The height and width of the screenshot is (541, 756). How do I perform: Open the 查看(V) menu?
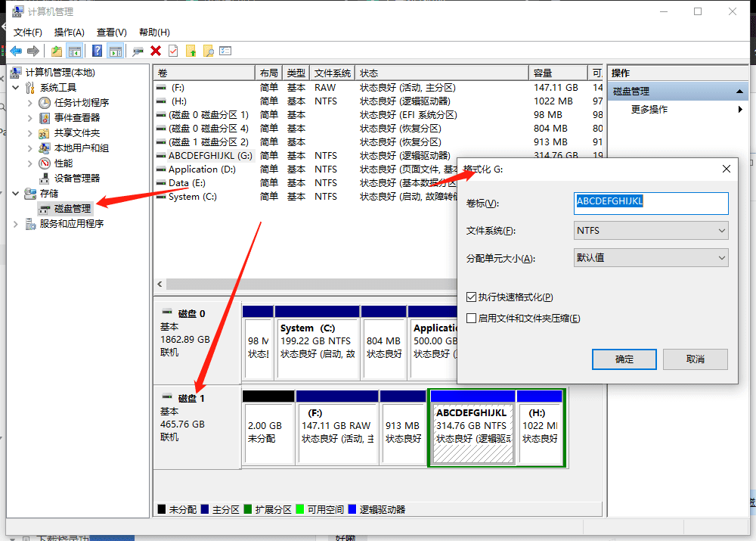[111, 33]
